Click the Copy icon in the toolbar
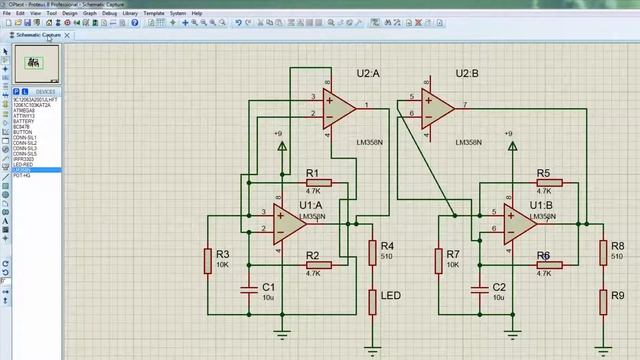 point(269,23)
